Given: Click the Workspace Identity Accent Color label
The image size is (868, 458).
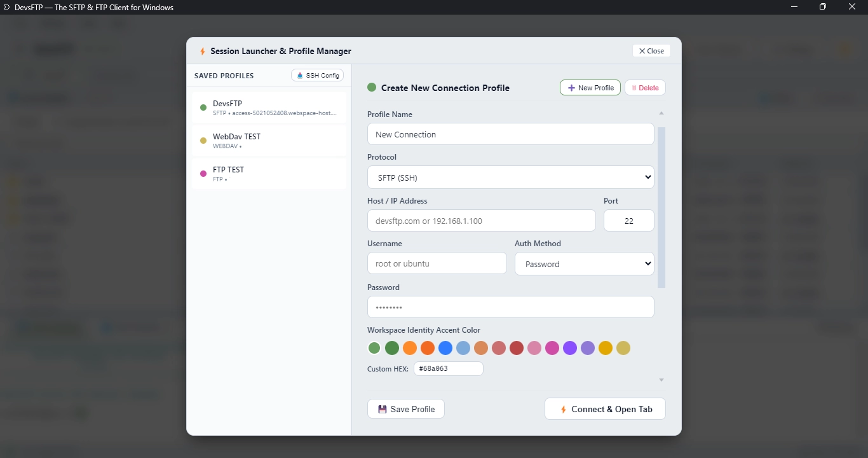Looking at the screenshot, I should (x=424, y=330).
